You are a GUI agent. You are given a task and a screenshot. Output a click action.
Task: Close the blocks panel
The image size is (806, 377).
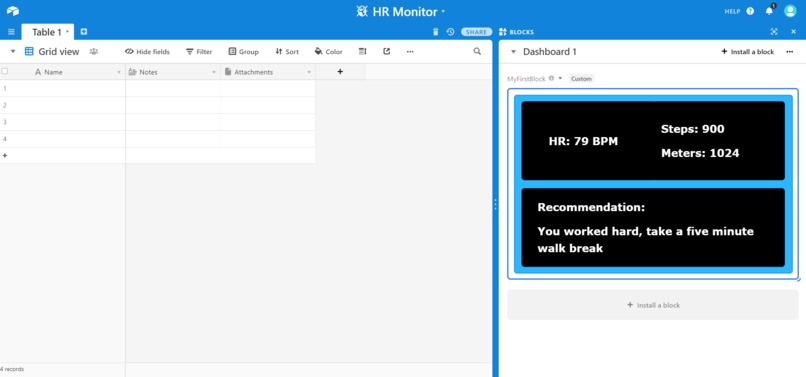tap(793, 32)
